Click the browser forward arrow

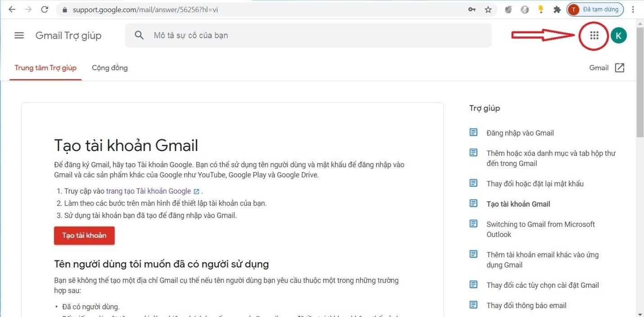28,9
